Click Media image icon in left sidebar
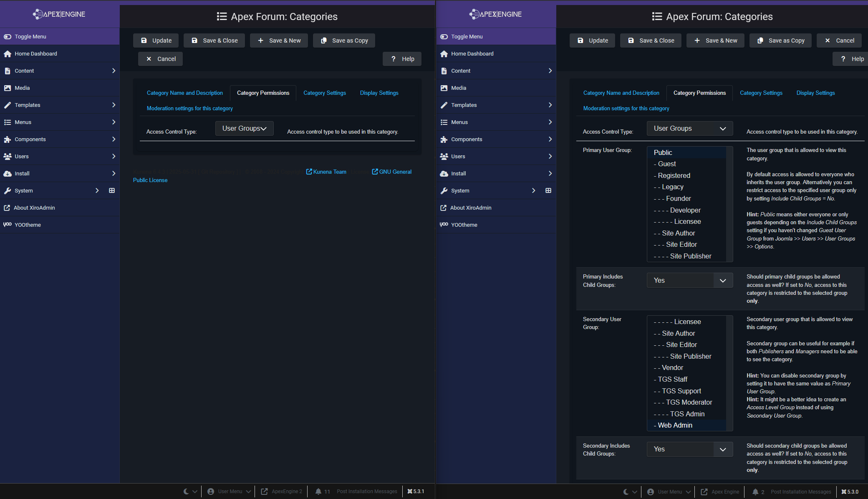This screenshot has height=499, width=868. tap(8, 88)
